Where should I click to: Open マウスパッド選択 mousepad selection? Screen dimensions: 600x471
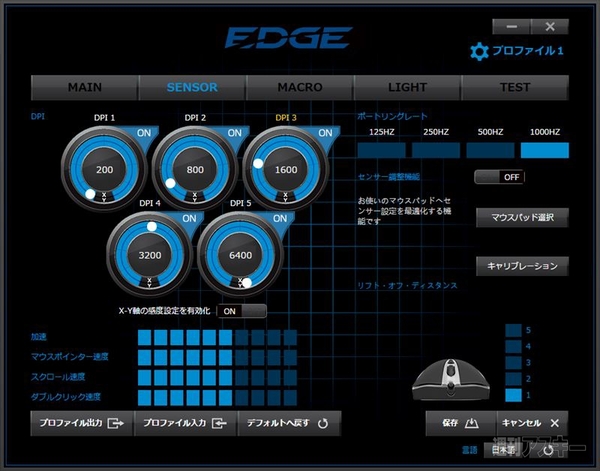(522, 218)
